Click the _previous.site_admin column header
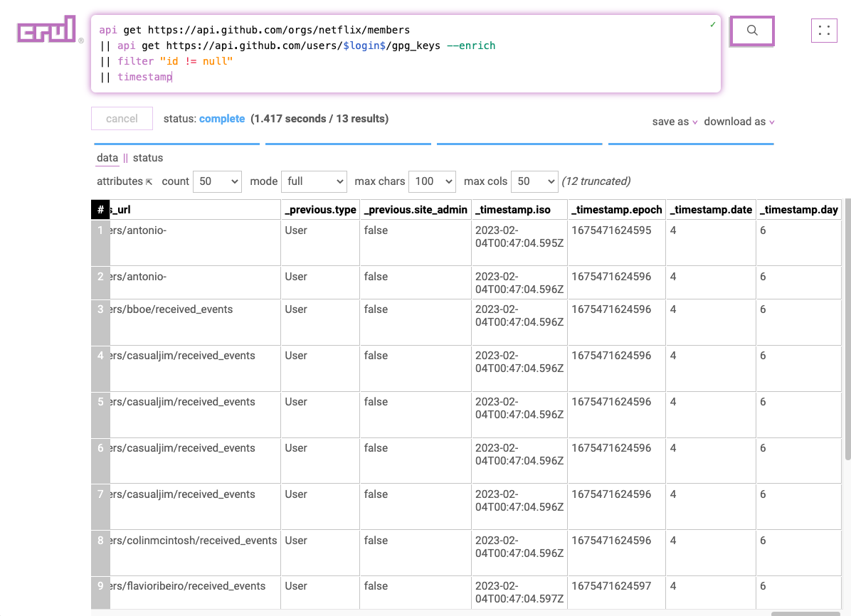 point(416,210)
